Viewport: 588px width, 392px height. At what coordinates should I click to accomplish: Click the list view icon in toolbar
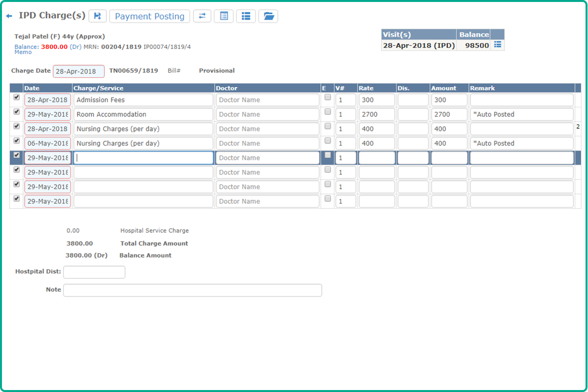[246, 16]
